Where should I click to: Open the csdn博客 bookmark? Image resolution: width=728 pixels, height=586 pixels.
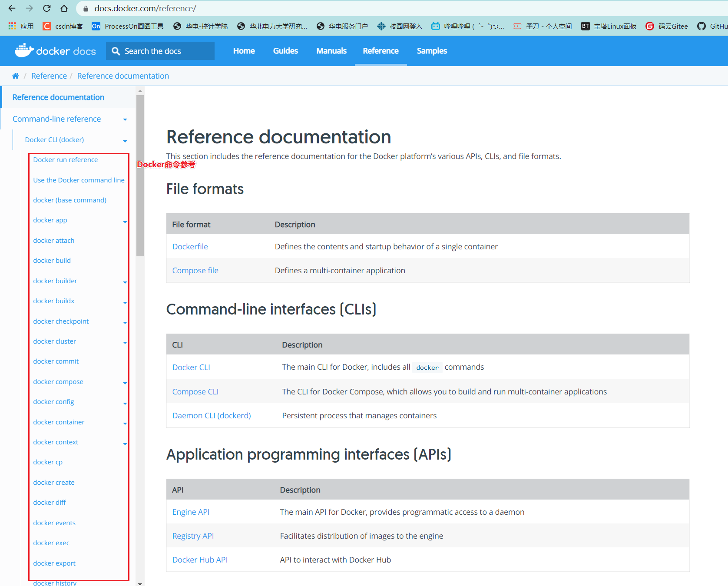[x=63, y=26]
